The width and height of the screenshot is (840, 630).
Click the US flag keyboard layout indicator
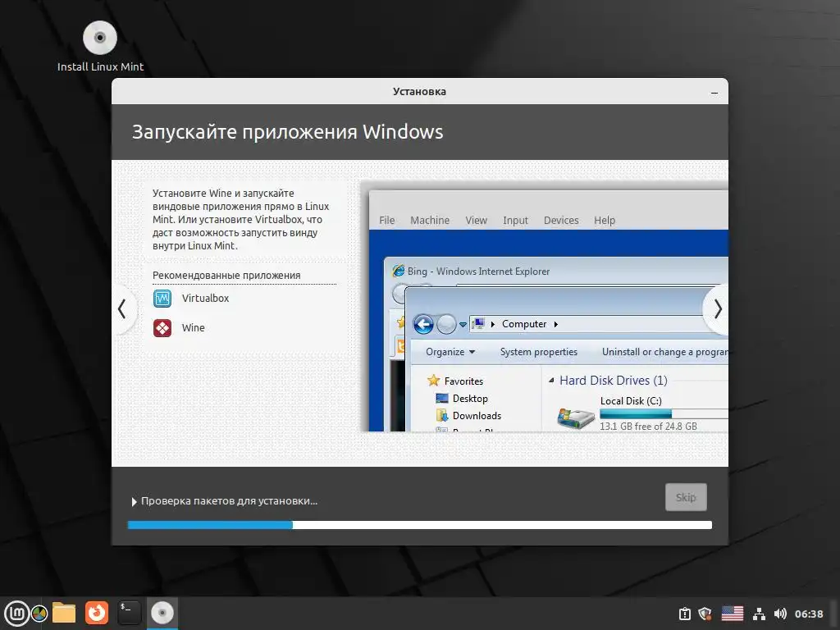tap(733, 614)
